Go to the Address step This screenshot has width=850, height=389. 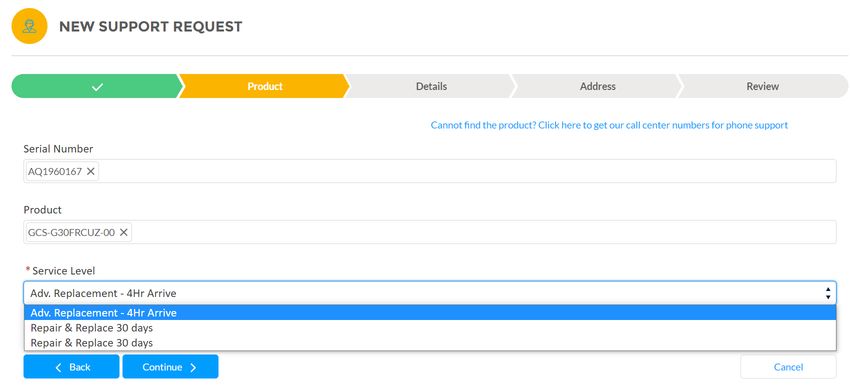[597, 86]
